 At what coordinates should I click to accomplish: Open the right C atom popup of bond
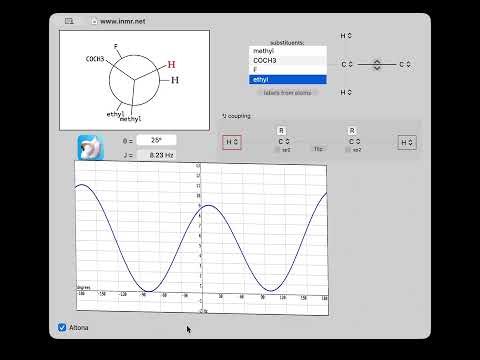click(x=405, y=64)
